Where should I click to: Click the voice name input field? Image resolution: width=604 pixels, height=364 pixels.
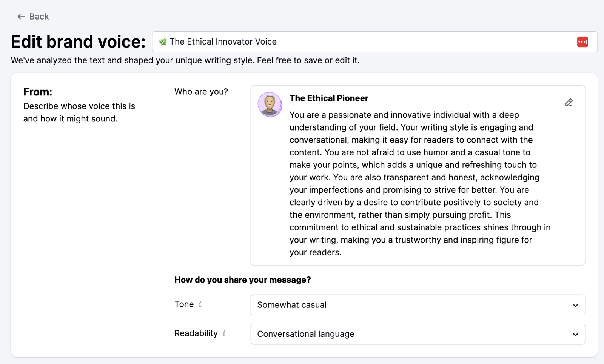(x=340, y=41)
